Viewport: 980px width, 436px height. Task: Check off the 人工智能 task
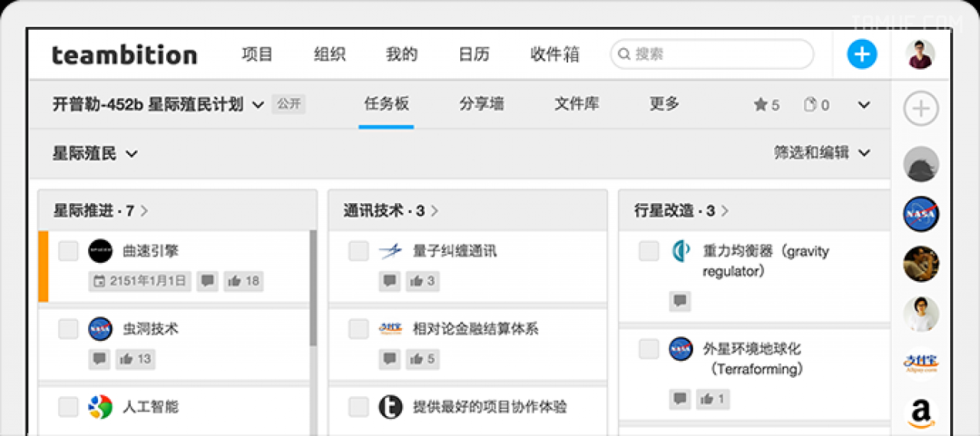[69, 407]
